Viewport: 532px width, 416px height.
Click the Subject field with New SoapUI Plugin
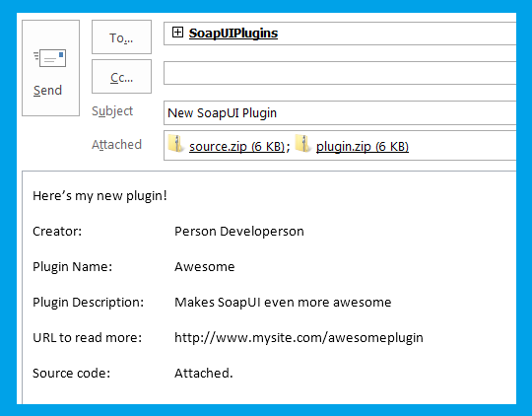point(340,112)
